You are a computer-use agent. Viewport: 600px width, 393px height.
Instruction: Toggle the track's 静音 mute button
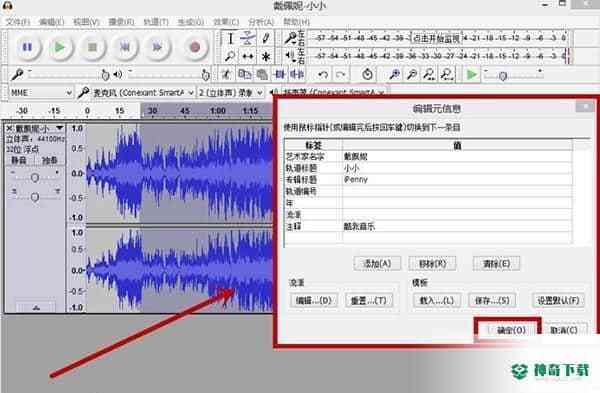(x=19, y=160)
